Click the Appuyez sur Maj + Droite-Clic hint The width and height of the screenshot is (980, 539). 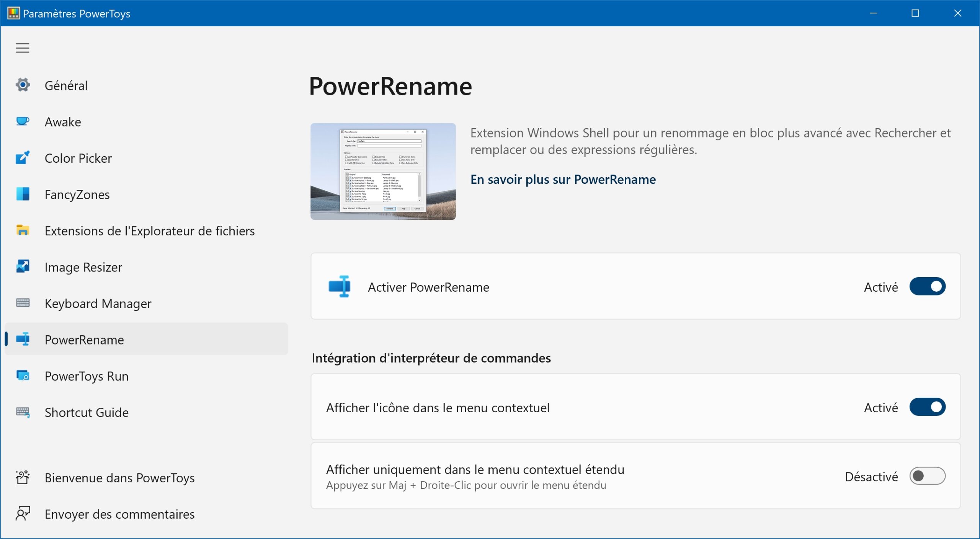click(466, 485)
